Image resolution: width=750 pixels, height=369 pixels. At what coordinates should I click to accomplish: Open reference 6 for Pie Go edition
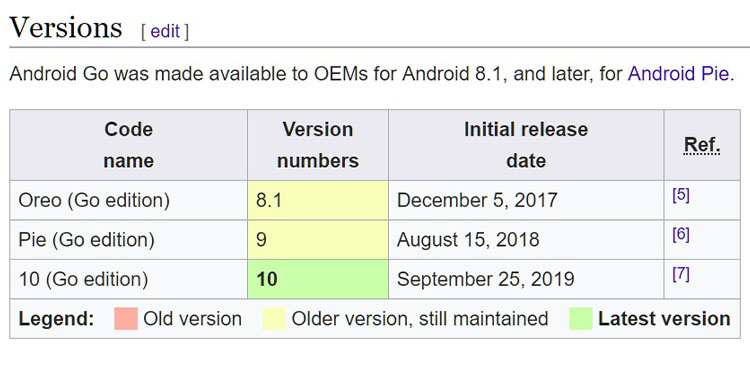(681, 235)
